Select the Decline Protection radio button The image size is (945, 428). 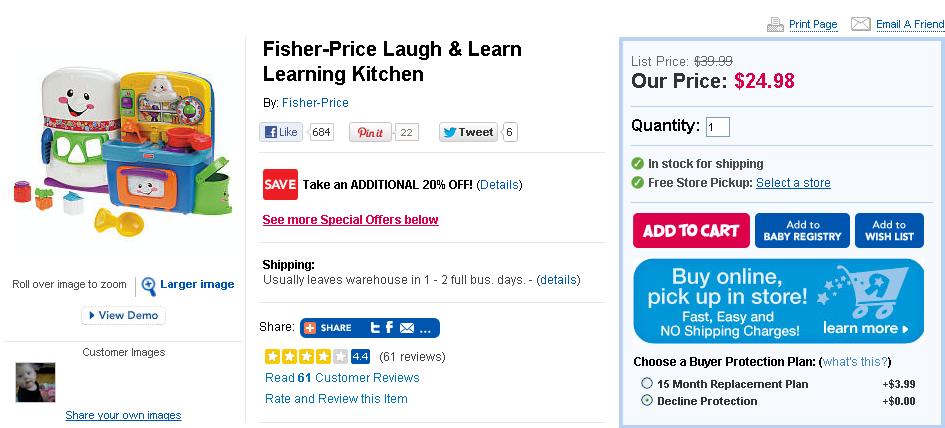pyautogui.click(x=646, y=401)
